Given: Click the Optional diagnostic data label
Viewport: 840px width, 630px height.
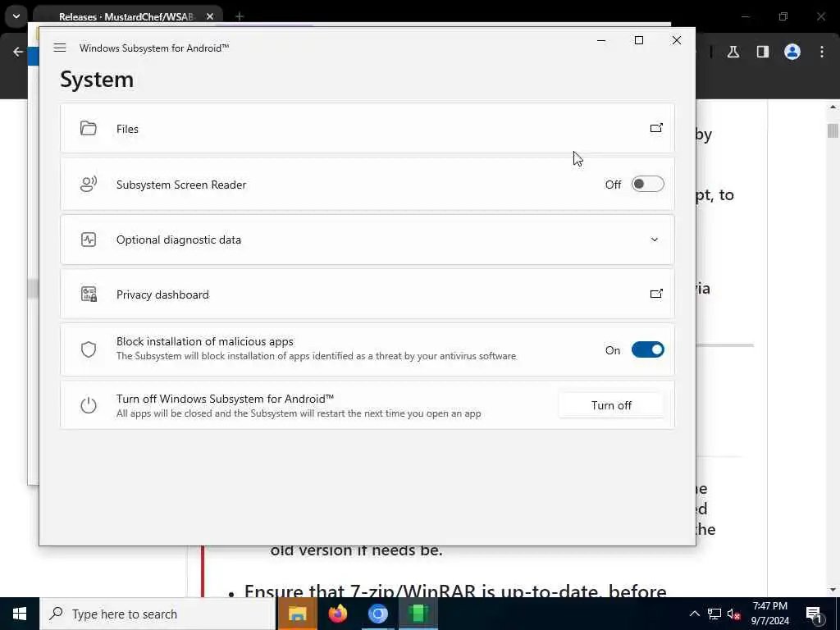Looking at the screenshot, I should [178, 240].
